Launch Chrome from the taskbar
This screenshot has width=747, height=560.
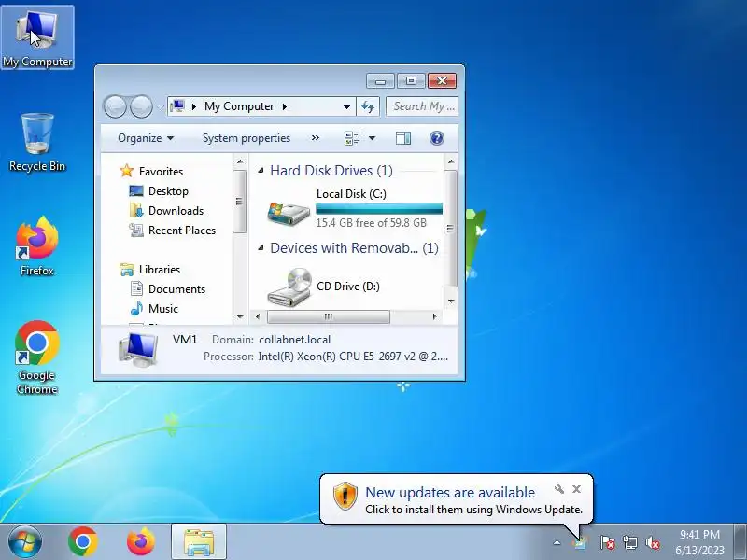coord(83,541)
